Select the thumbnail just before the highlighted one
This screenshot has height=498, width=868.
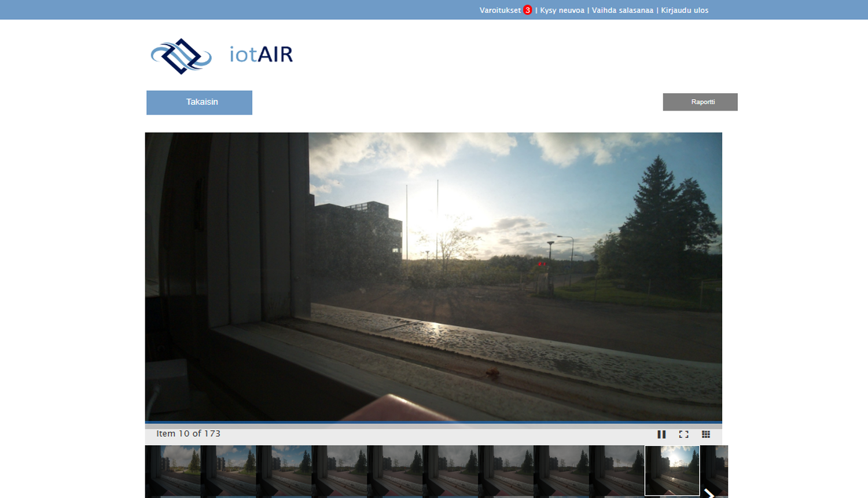(x=617, y=471)
